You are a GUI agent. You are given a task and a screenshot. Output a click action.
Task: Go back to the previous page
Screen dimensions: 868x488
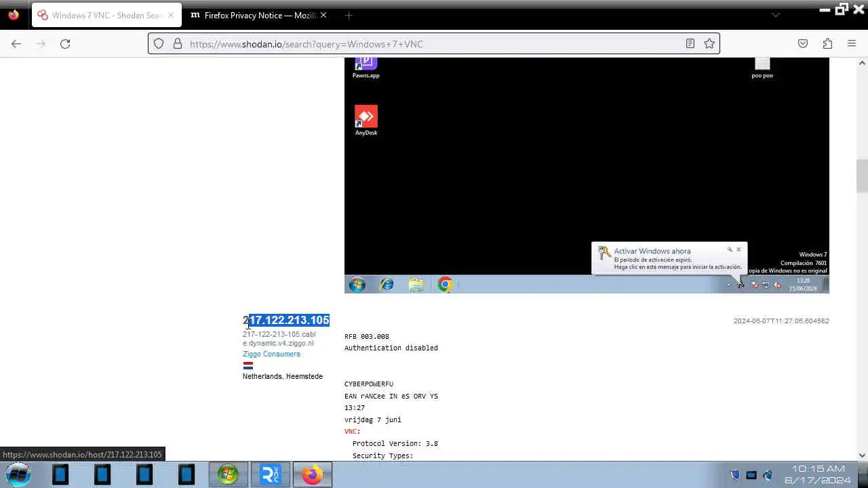16,43
